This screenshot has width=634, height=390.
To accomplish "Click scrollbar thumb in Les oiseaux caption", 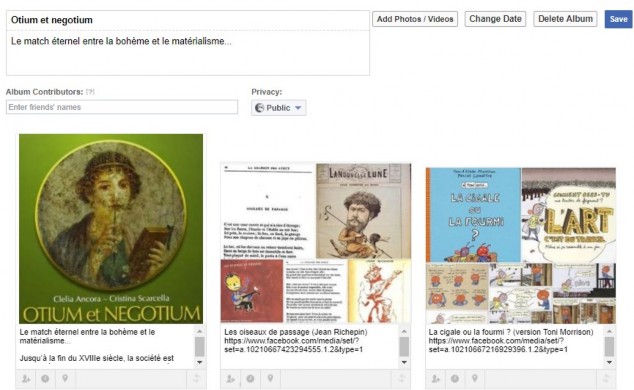I will [x=404, y=347].
